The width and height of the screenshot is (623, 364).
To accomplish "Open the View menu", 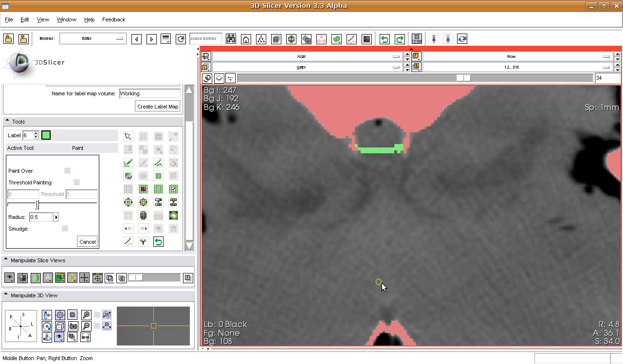I will pos(43,19).
